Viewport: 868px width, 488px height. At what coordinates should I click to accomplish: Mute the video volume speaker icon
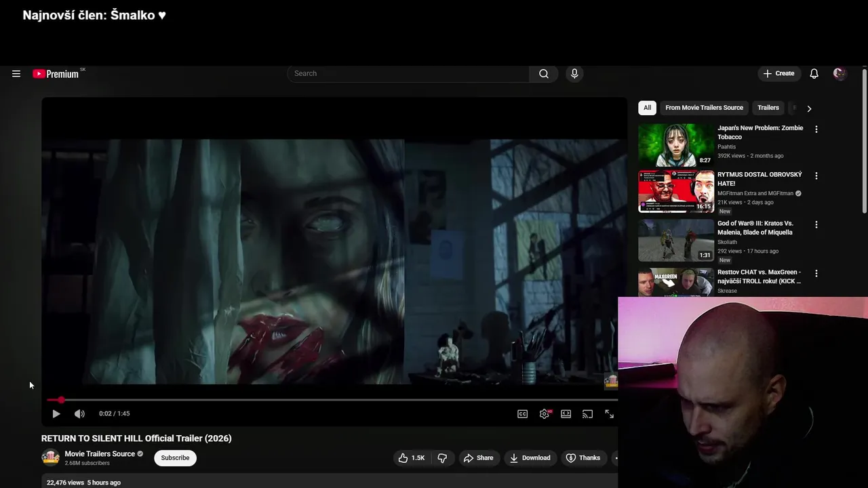pyautogui.click(x=79, y=413)
